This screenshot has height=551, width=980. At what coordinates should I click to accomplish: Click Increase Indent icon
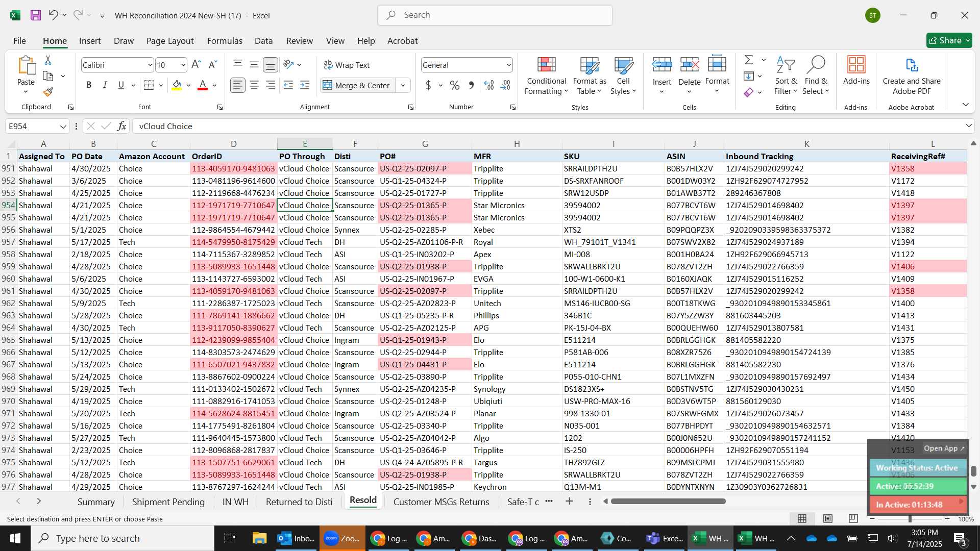[305, 85]
